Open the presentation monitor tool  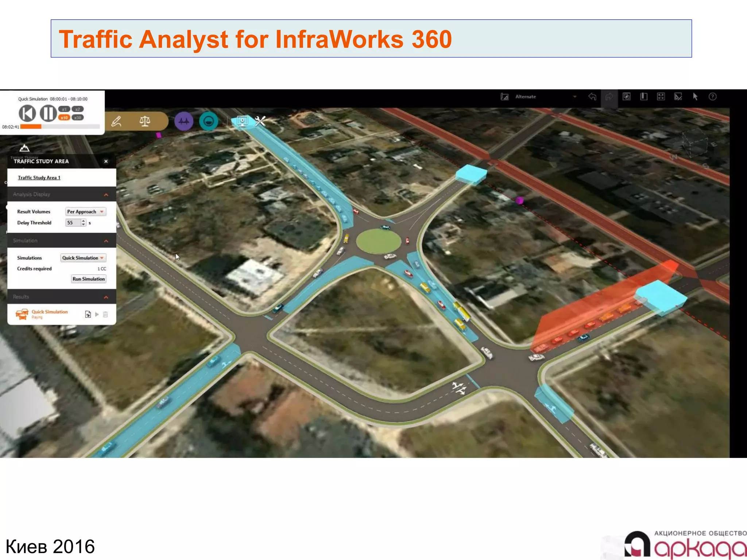pyautogui.click(x=242, y=121)
